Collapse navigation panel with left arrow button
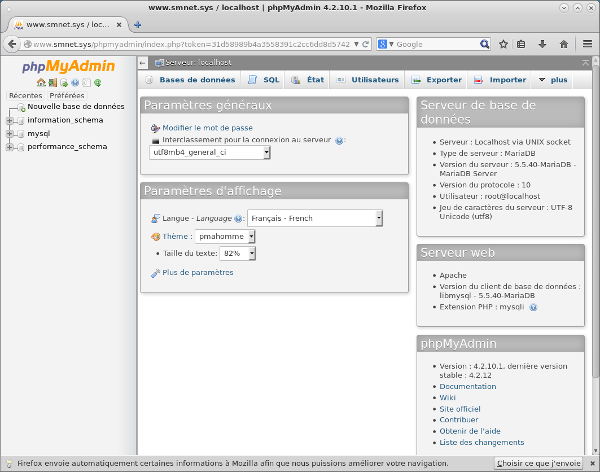This screenshot has width=600, height=472. click(x=143, y=63)
